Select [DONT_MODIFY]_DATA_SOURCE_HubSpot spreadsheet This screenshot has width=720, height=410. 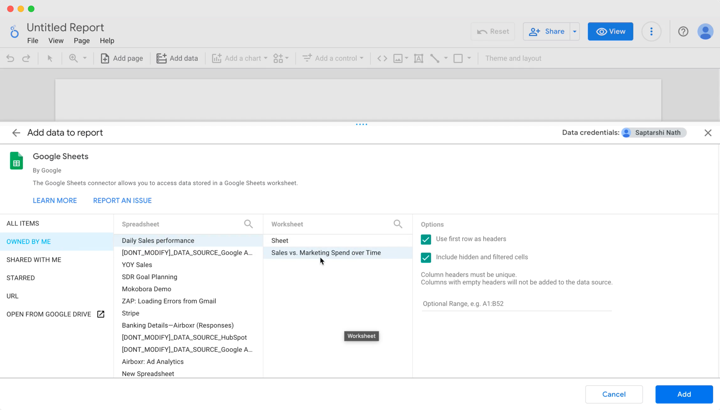(x=188, y=337)
